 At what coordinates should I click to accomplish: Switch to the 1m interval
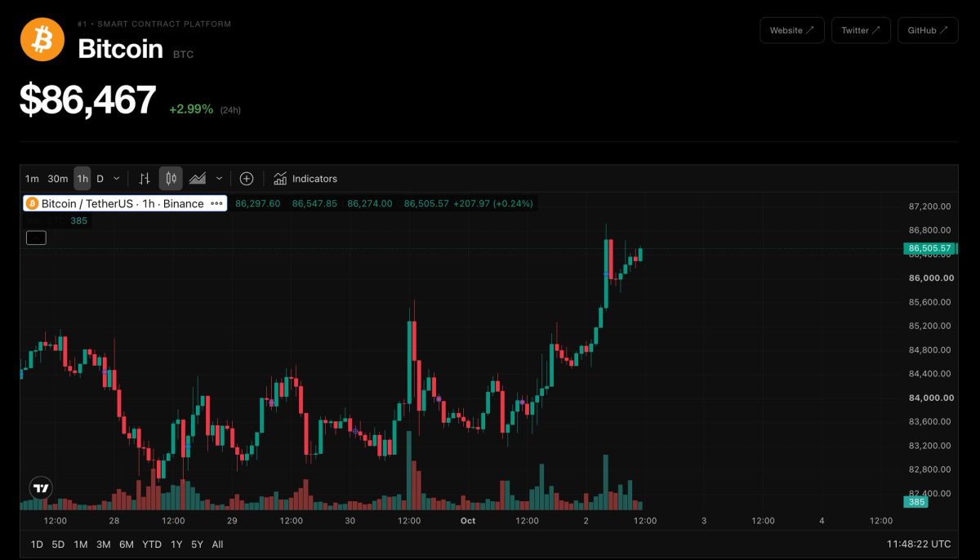32,178
